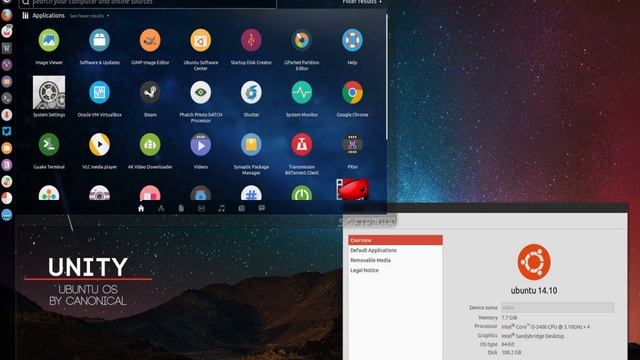This screenshot has height=360, width=640.
Task: Launch GParted Partition Editor
Action: click(x=302, y=41)
